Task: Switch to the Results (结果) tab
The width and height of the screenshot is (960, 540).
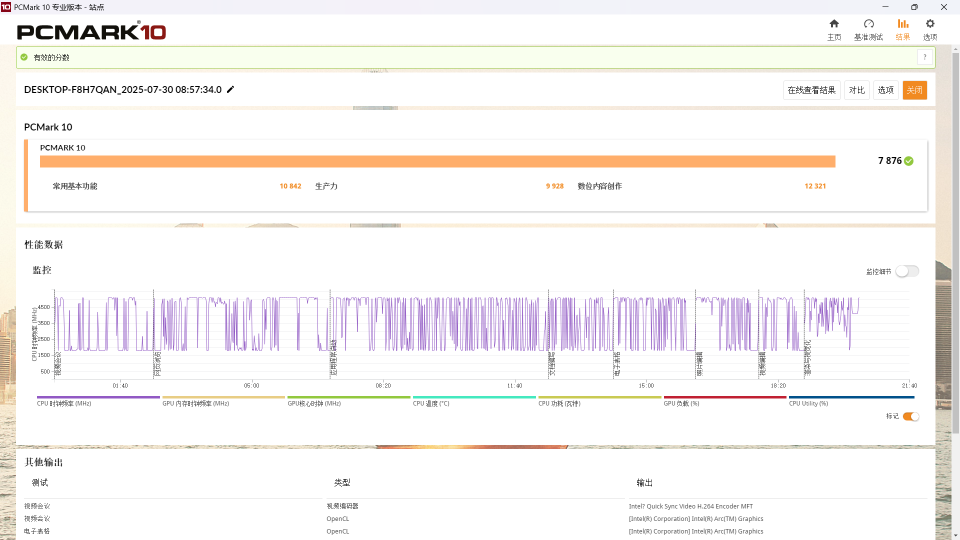Action: pyautogui.click(x=902, y=29)
